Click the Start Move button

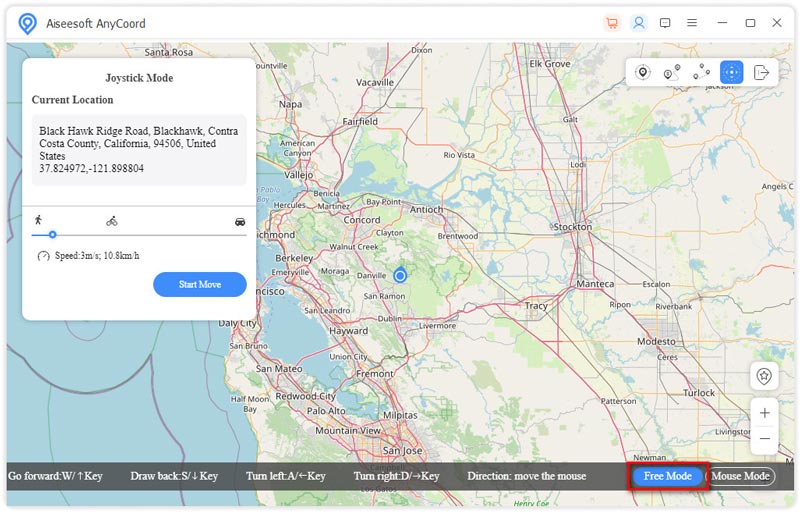pyautogui.click(x=199, y=285)
